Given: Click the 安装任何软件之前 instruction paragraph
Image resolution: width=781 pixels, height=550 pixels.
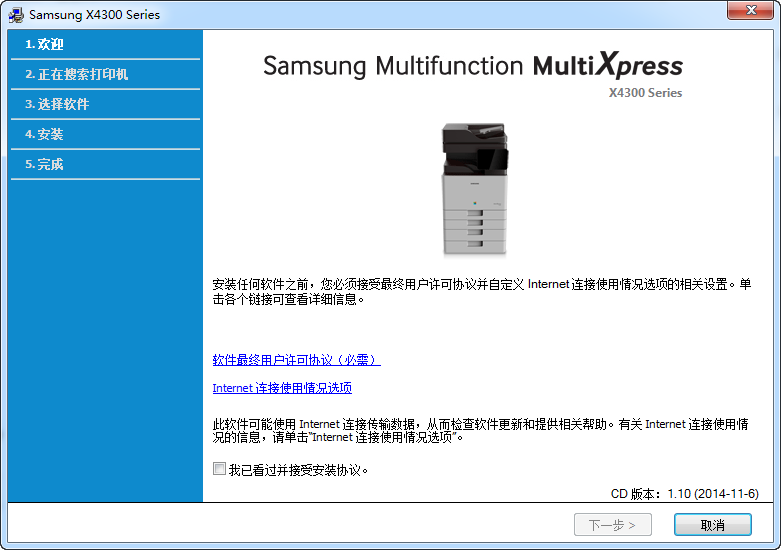Looking at the screenshot, I should [482, 291].
